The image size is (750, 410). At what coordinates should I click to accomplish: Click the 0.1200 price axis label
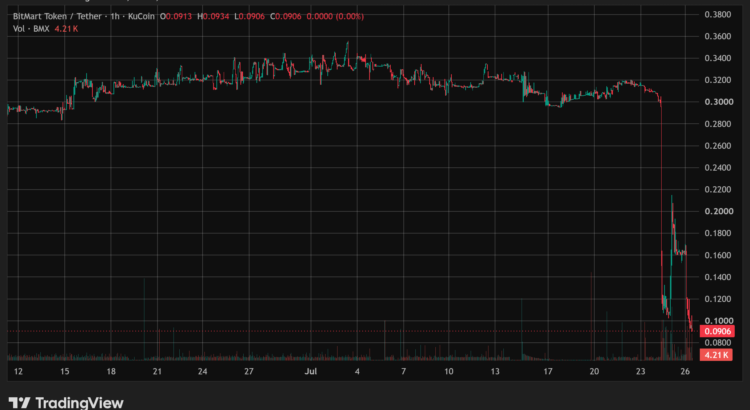click(717, 299)
